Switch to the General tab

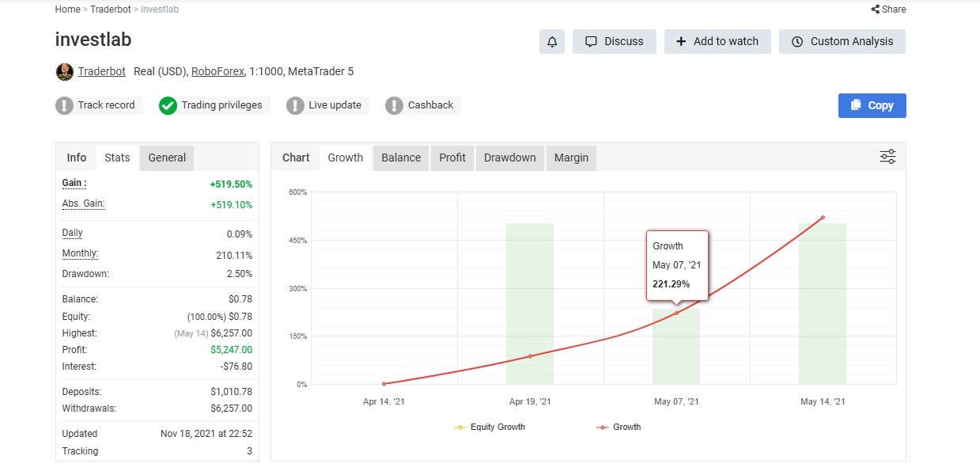coord(167,158)
